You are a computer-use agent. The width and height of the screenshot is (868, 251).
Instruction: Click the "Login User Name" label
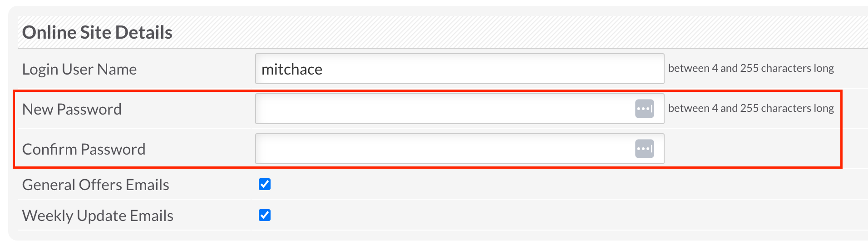(x=79, y=70)
